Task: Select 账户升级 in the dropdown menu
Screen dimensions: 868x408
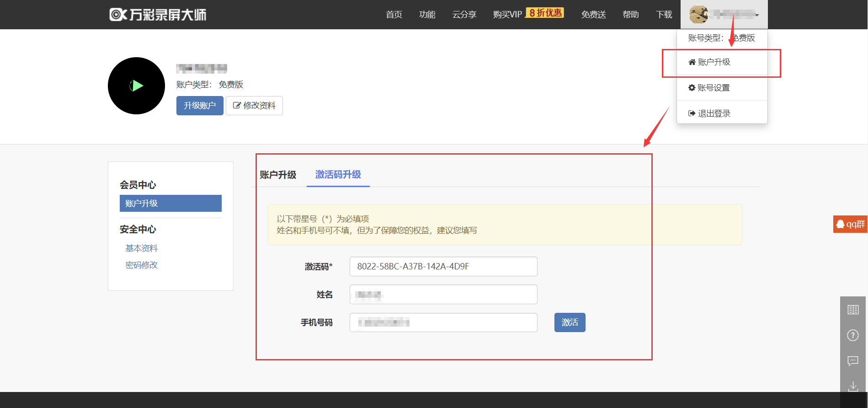Action: 722,62
